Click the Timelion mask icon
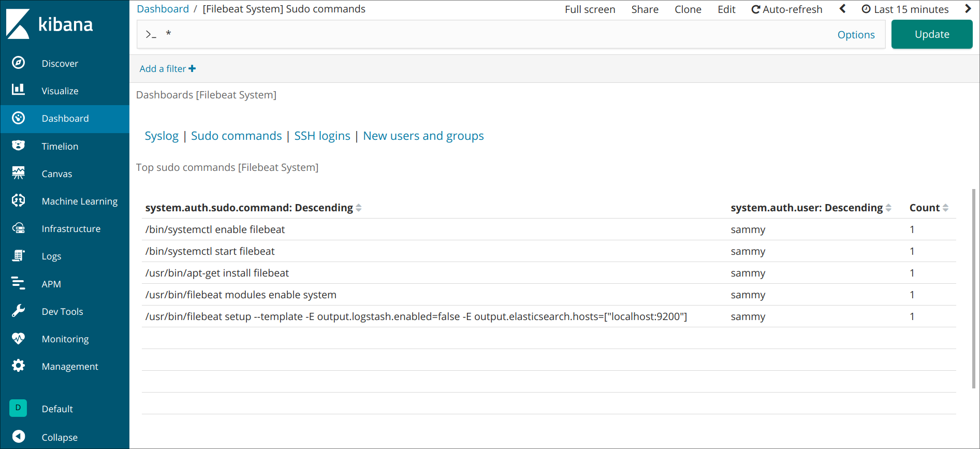Screen dimensions: 980x449 point(18,146)
